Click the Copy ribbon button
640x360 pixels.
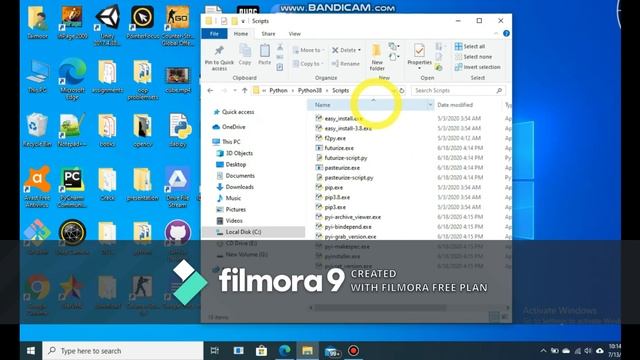point(245,55)
